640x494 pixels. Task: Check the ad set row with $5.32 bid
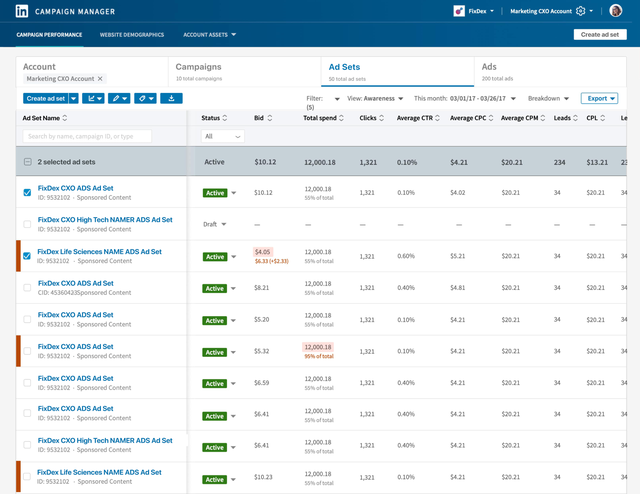pos(27,351)
